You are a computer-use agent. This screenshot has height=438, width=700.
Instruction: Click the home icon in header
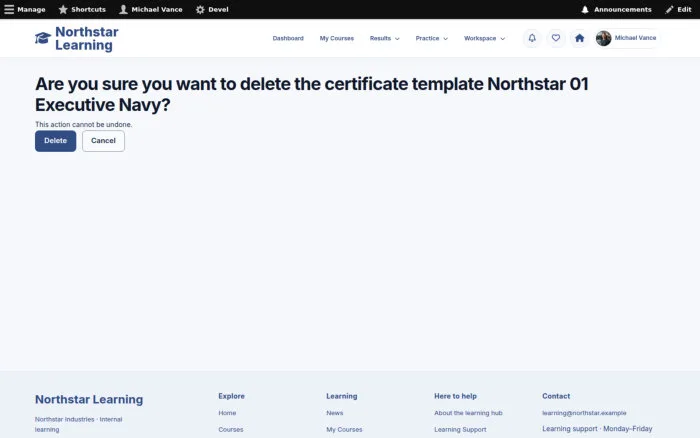point(579,38)
